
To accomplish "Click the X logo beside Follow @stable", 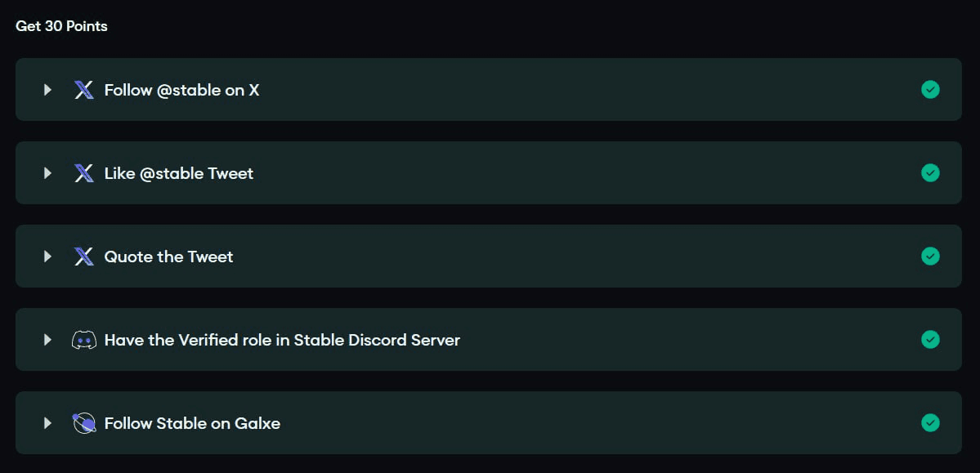I will [83, 90].
